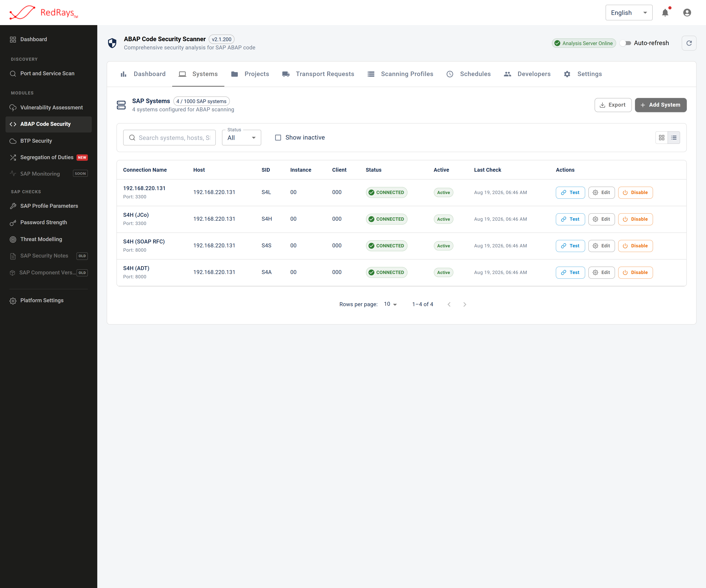
Task: Open Password Strength check
Action: click(x=48, y=222)
